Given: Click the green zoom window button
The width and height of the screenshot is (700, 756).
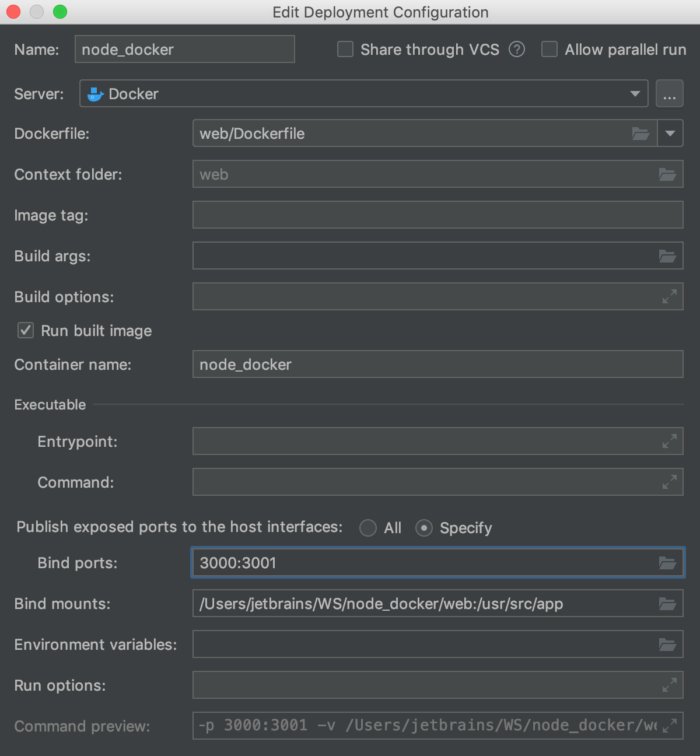Looking at the screenshot, I should click(x=60, y=12).
